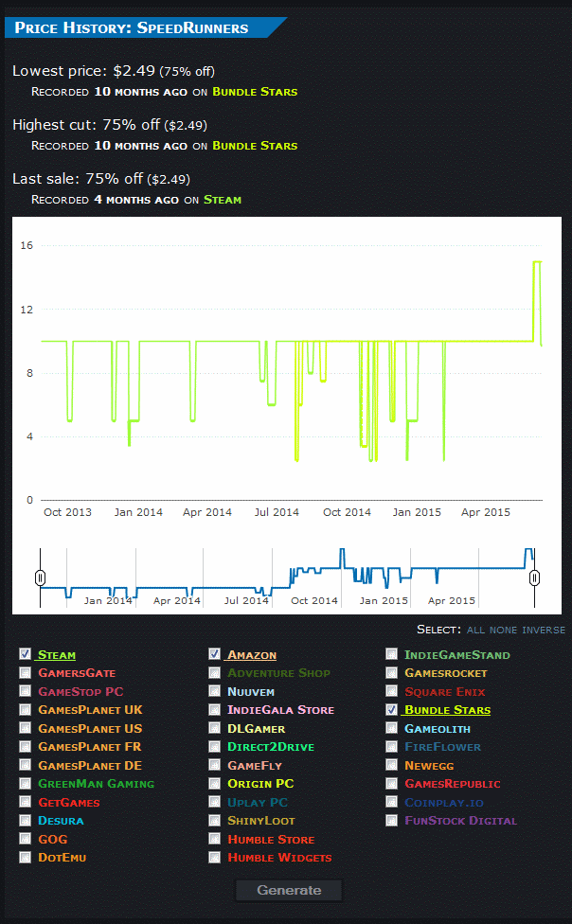572x924 pixels.
Task: Enable the GamesRepublic checkbox
Action: [x=391, y=783]
